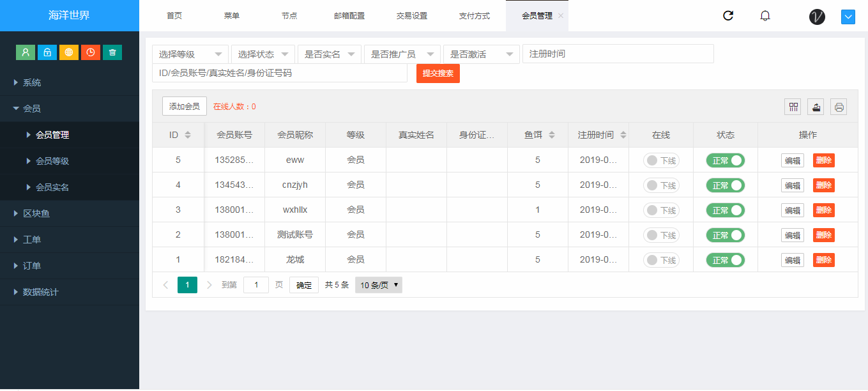Open the 是否推广员 dropdown
The image size is (868, 391).
point(402,54)
